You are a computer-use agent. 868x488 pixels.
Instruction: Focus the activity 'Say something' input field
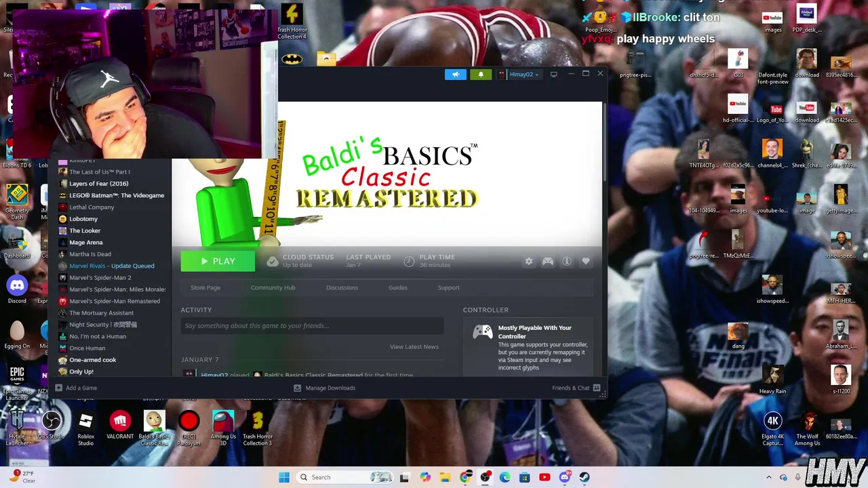point(312,326)
